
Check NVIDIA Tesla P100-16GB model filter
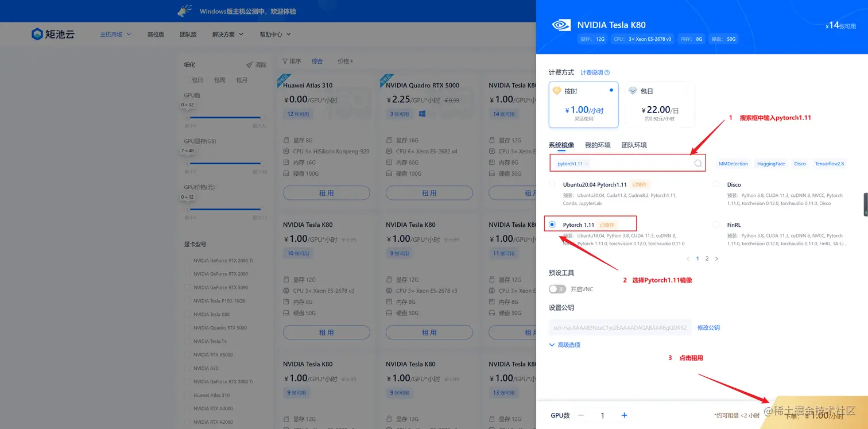[x=187, y=301]
